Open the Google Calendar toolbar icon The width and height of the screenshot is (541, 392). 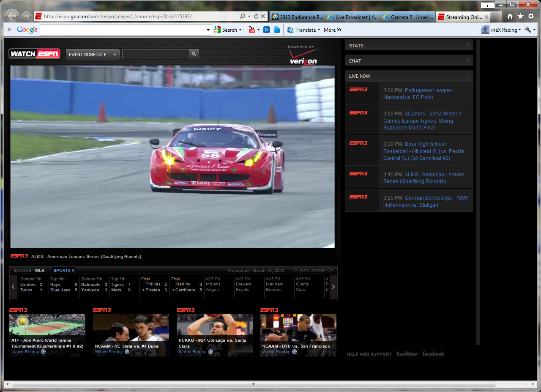[x=266, y=30]
